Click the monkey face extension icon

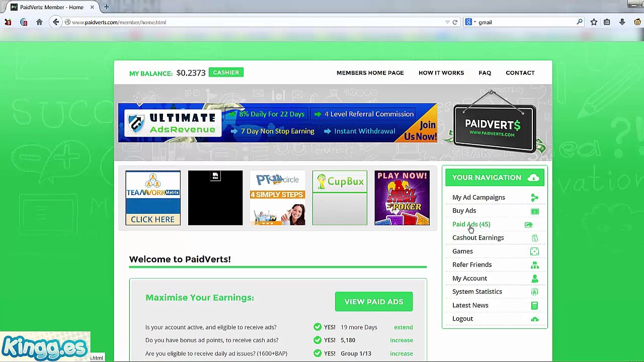(637, 22)
